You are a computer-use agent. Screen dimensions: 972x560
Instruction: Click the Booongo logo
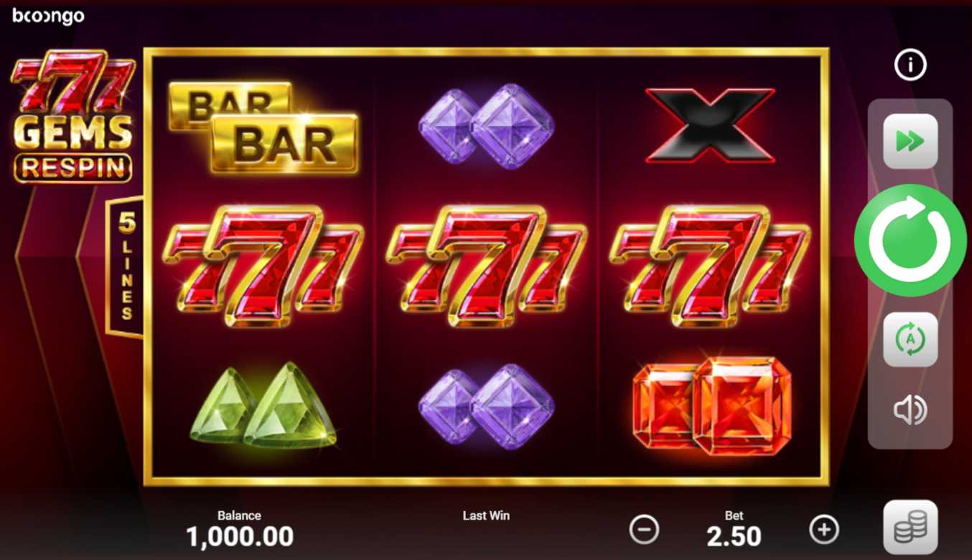tap(48, 16)
